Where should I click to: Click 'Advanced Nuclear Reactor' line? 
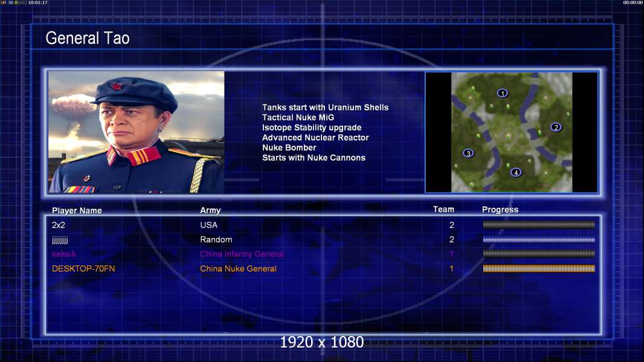point(315,138)
